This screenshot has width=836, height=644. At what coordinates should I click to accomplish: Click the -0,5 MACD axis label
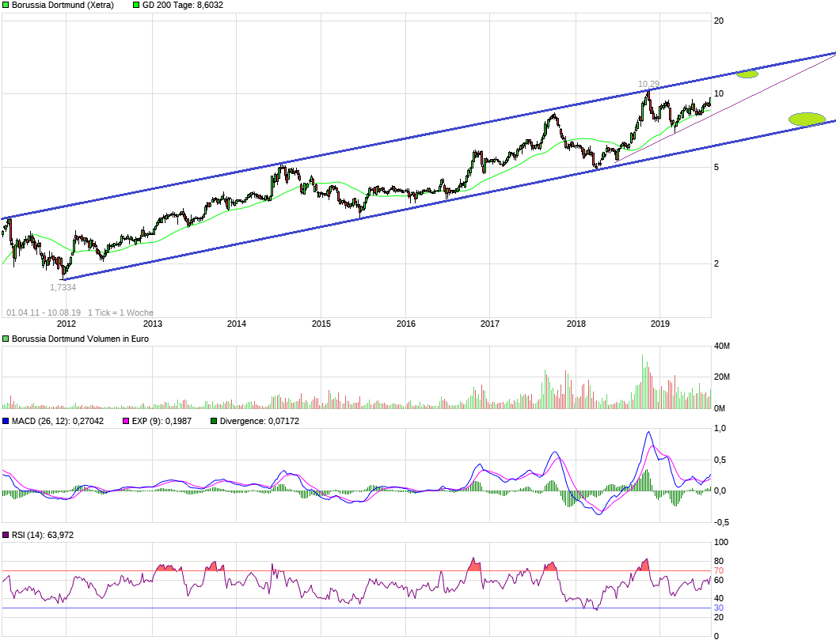click(x=721, y=523)
